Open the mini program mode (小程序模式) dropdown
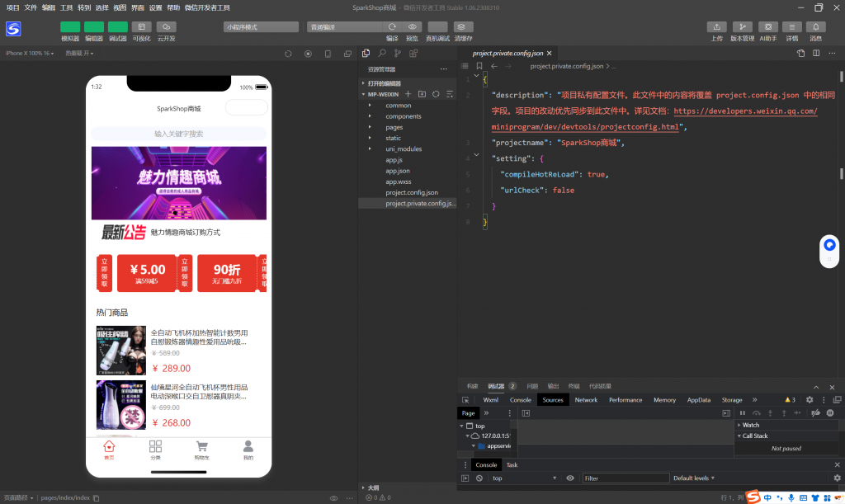Image resolution: width=845 pixels, height=504 pixels. [x=261, y=26]
